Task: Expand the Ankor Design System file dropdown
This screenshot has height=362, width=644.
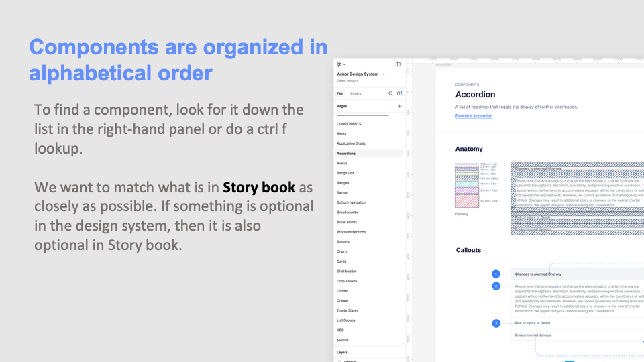Action: point(384,74)
